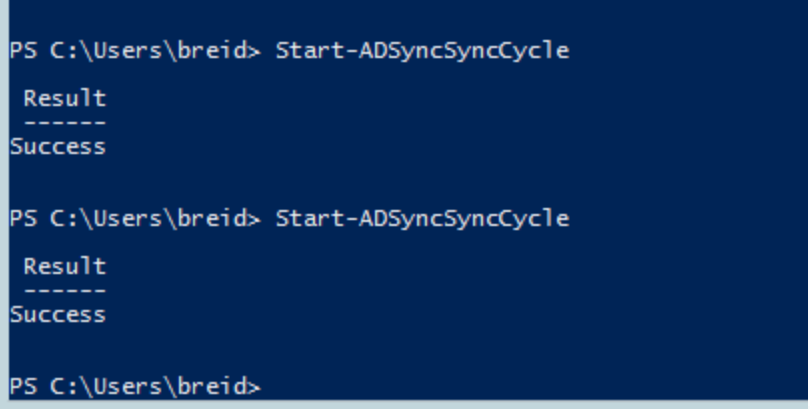This screenshot has height=409, width=810.
Task: Click the PS label on the last prompt
Action: (x=24, y=386)
